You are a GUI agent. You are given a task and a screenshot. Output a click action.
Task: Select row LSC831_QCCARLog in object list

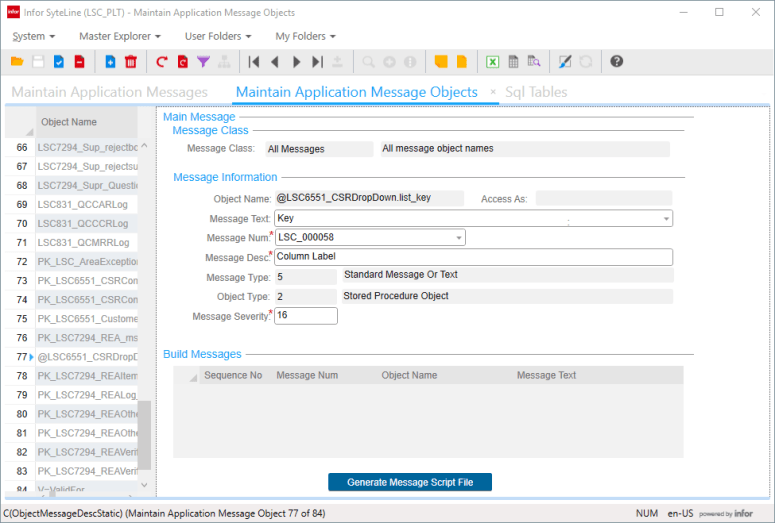click(86, 204)
